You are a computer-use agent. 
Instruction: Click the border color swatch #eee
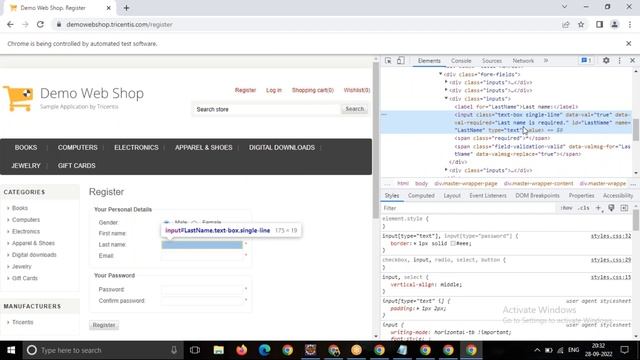(453, 243)
